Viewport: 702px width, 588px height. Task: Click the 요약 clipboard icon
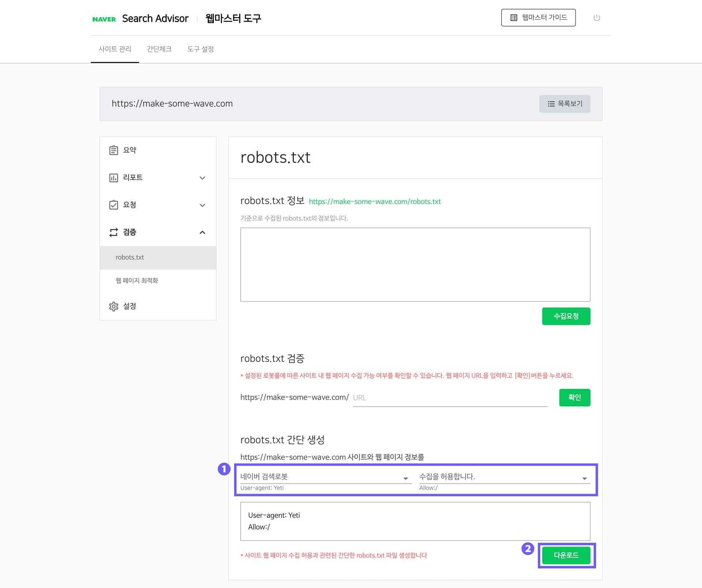click(x=114, y=150)
